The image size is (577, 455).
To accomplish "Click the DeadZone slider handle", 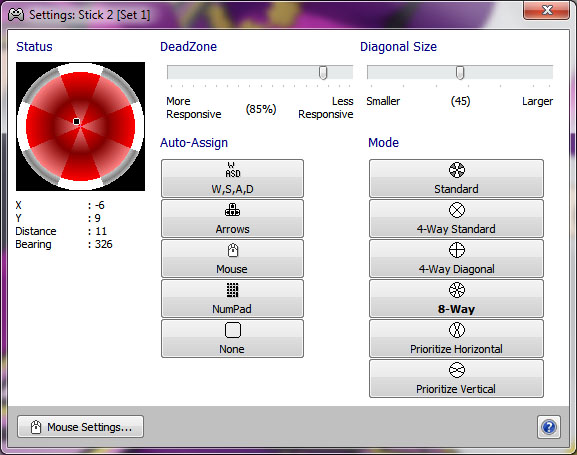I will point(323,73).
